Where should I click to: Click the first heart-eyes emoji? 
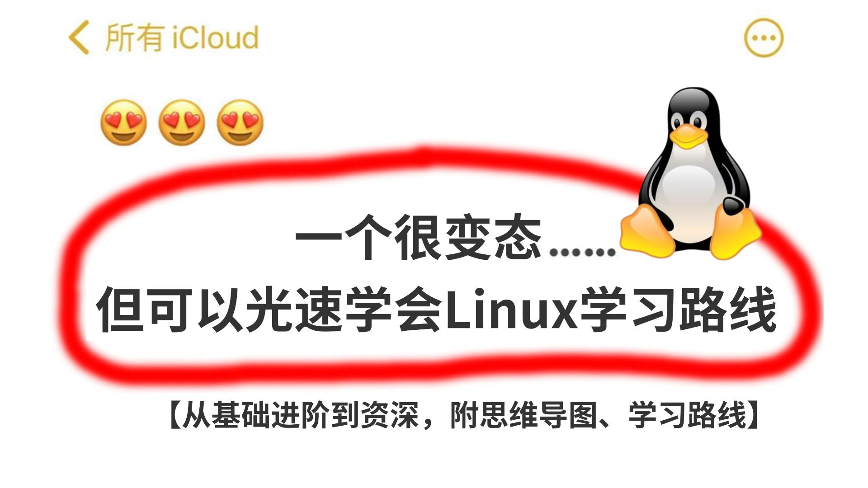pyautogui.click(x=124, y=122)
